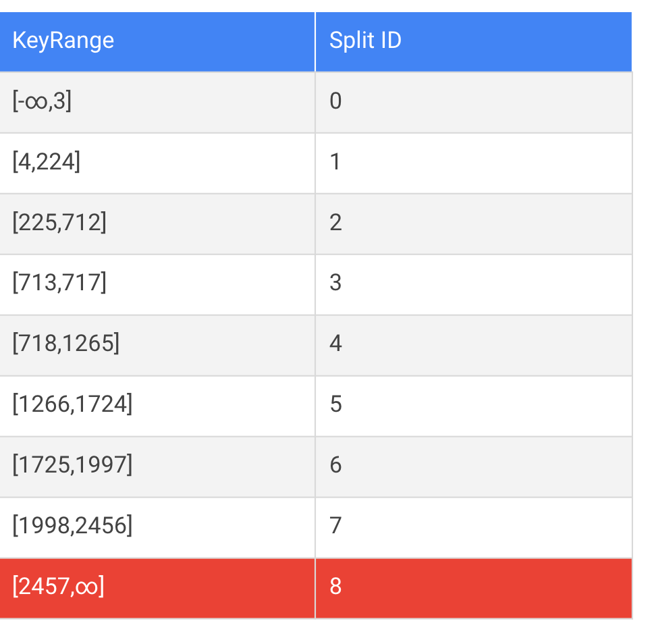Select the red KeyRange cell [2457,∞]
The width and height of the screenshot is (652, 644).
pos(57,587)
